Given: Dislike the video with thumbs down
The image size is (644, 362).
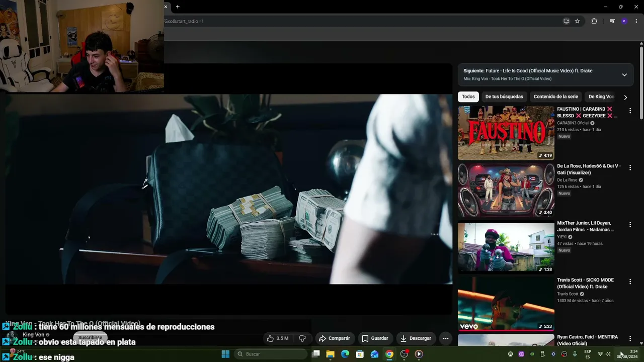Looking at the screenshot, I should (x=302, y=338).
